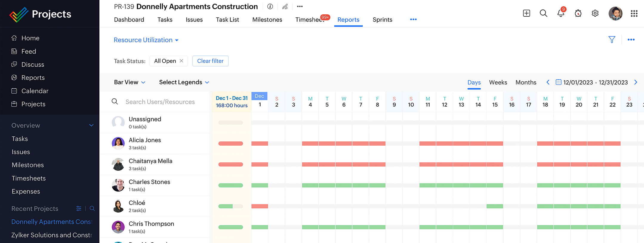Open the settings gear icon

coord(595,13)
